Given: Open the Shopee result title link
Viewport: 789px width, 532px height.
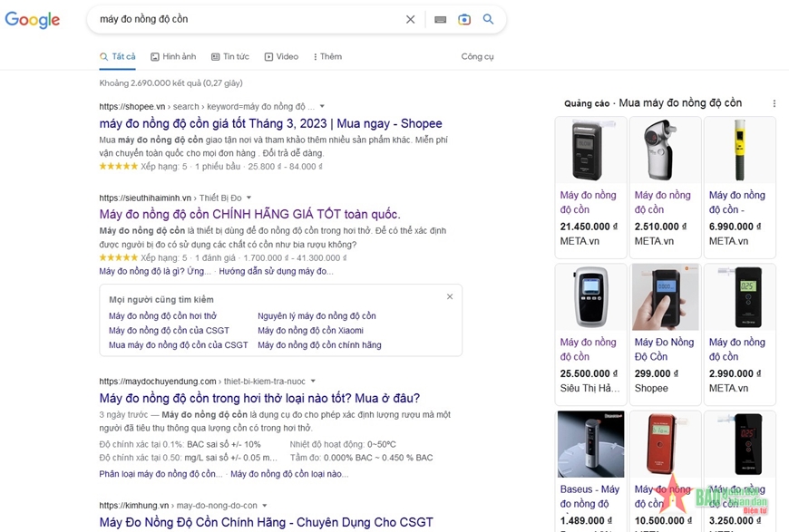Looking at the screenshot, I should coord(271,123).
